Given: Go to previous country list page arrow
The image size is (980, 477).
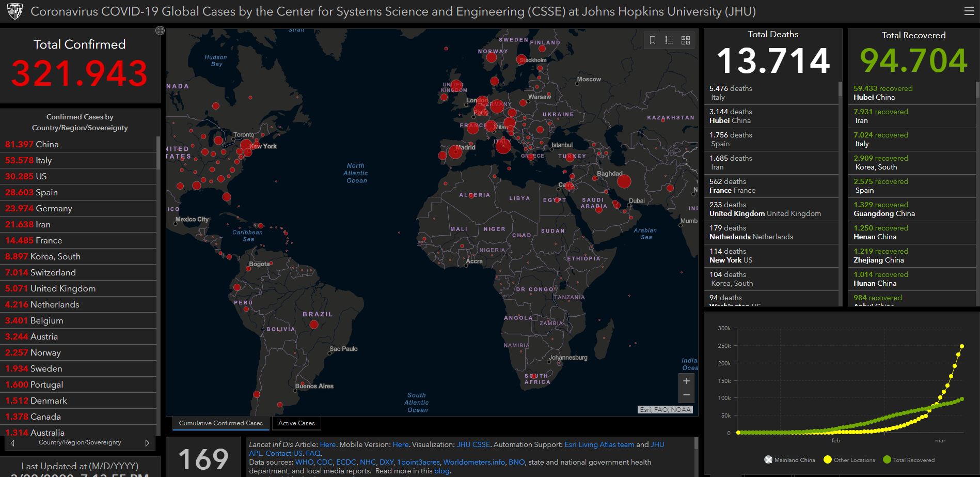Looking at the screenshot, I should point(12,443).
